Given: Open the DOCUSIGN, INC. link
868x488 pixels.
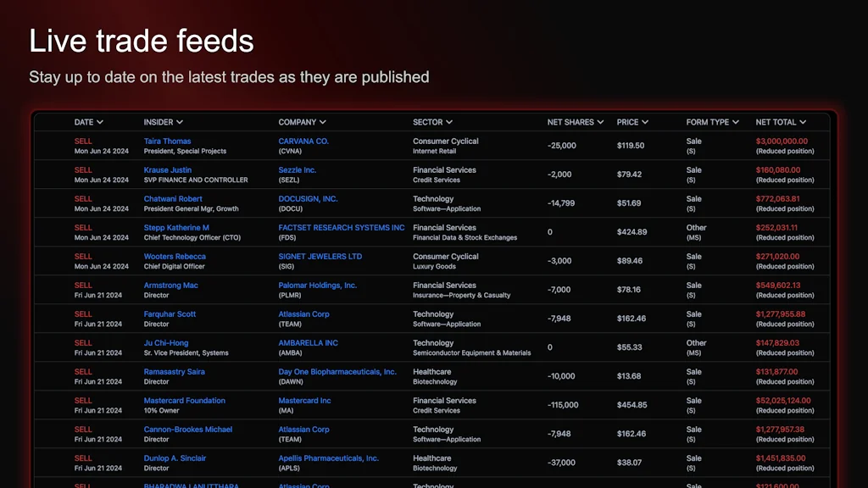Looking at the screenshot, I should click(308, 198).
